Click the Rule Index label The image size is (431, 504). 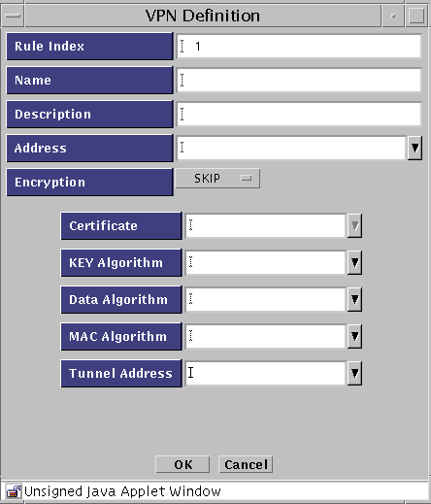89,46
